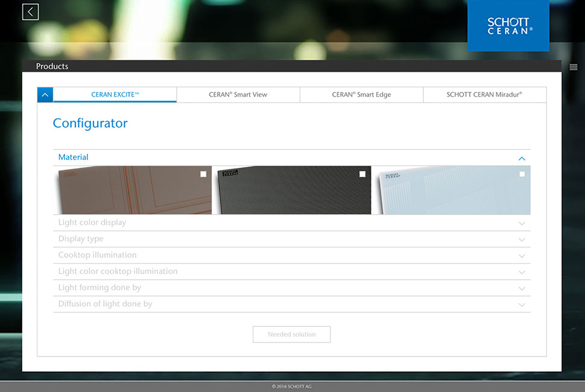Click the Light color cooktop illumination label
The width and height of the screenshot is (585, 392).
pyautogui.click(x=118, y=271)
